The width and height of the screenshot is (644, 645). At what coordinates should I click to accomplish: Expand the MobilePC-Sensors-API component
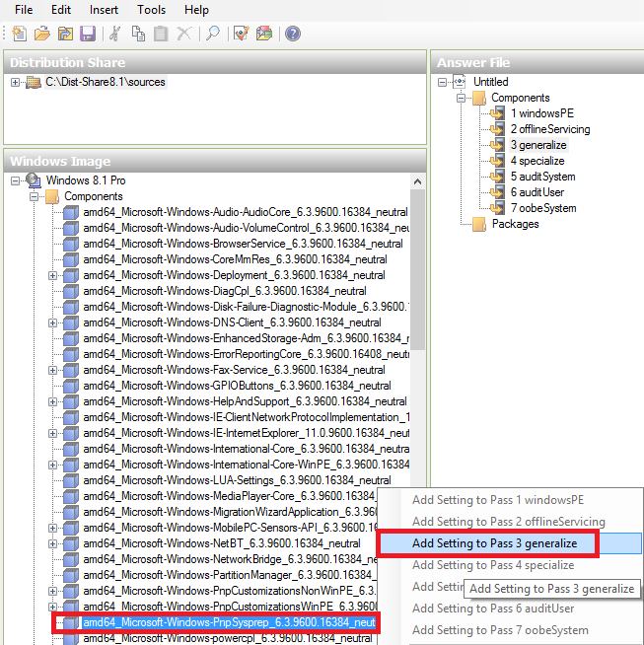tap(52, 529)
